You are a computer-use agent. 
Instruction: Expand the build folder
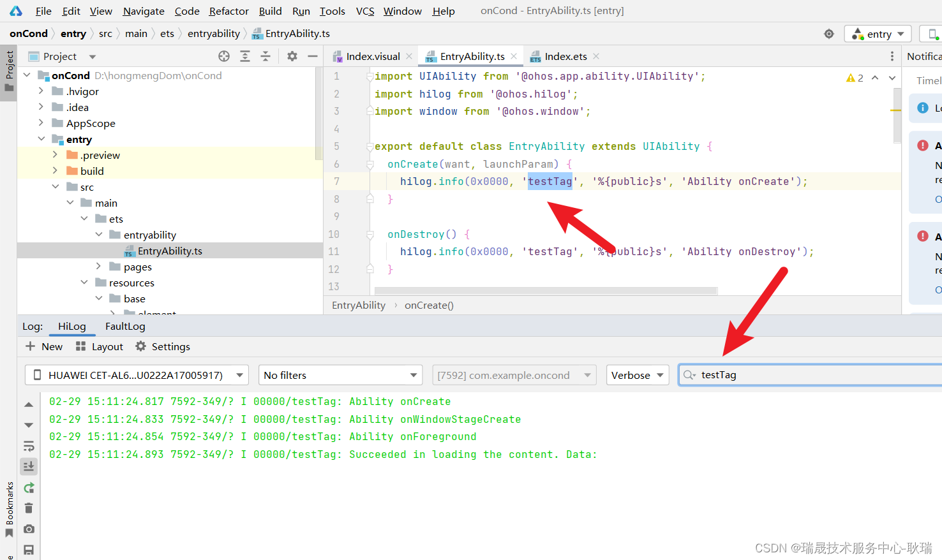(x=55, y=171)
